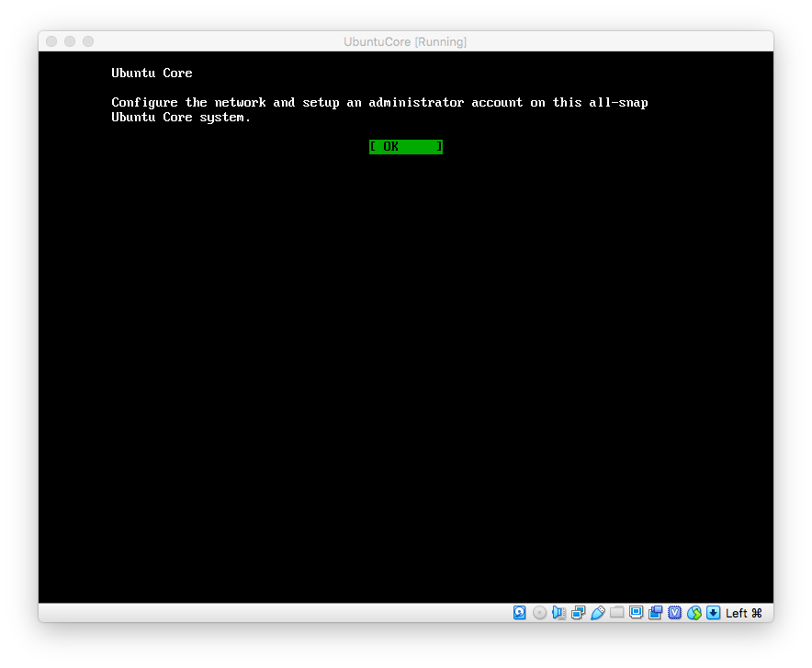
Task: Click the Left ⌘ host key label
Action: [744, 613]
